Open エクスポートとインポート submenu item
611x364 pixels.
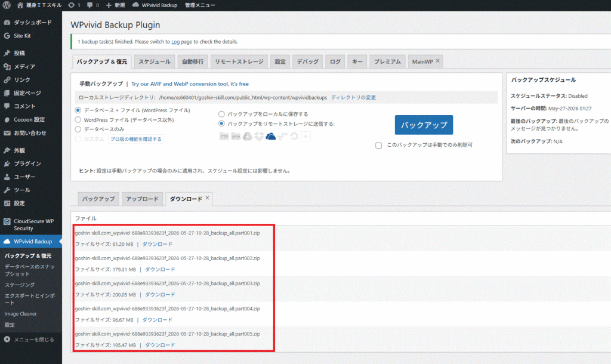point(30,299)
